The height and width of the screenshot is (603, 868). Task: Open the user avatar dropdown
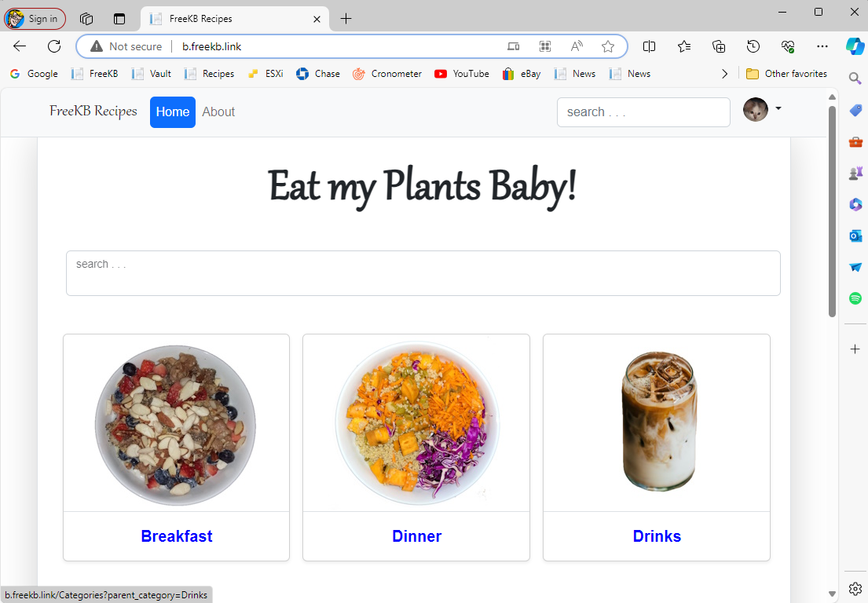(763, 110)
